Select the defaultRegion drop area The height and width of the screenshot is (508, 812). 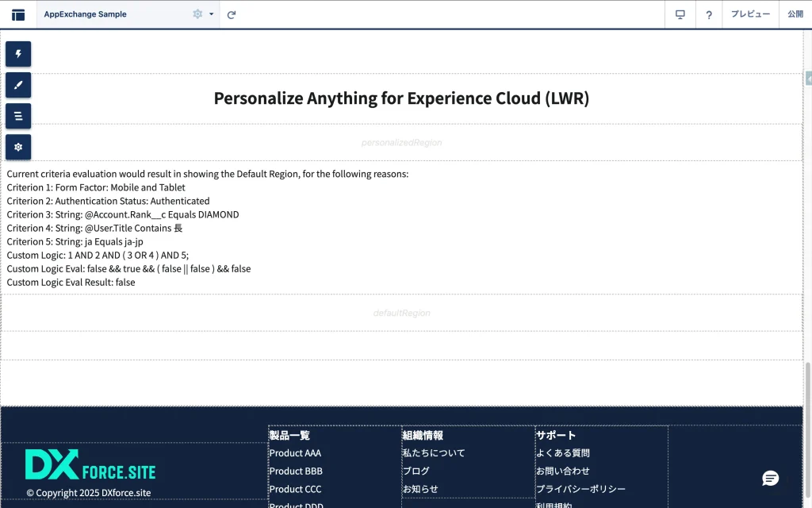[401, 313]
